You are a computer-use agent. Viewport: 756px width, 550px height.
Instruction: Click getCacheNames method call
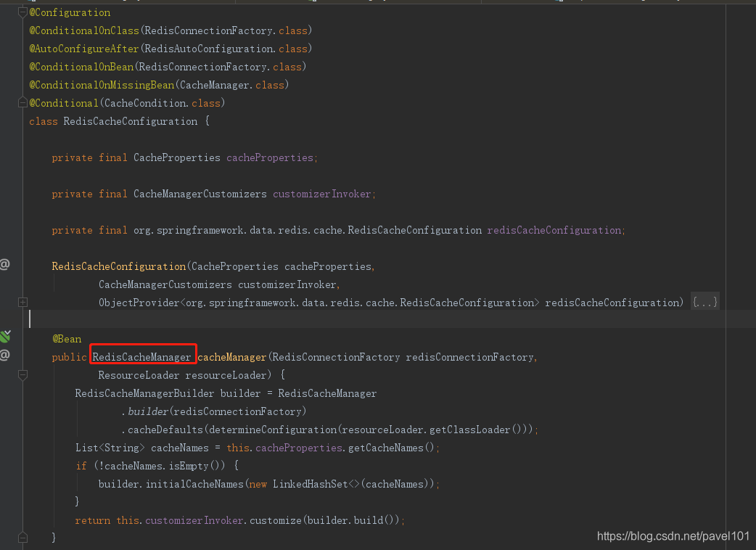[386, 448]
